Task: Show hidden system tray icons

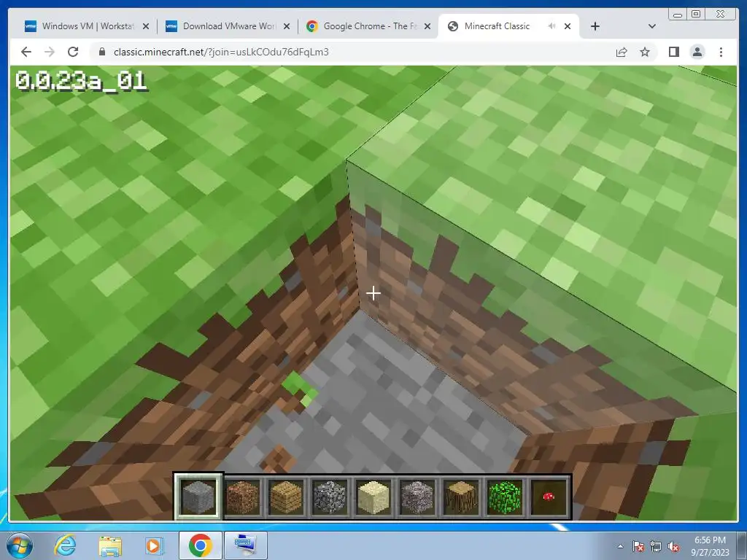Action: 620,546
